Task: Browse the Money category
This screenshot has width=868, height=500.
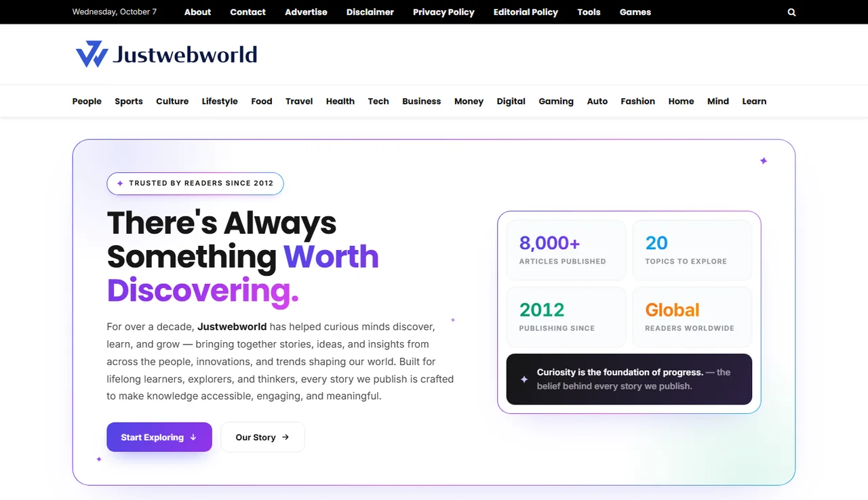Action: click(x=469, y=102)
